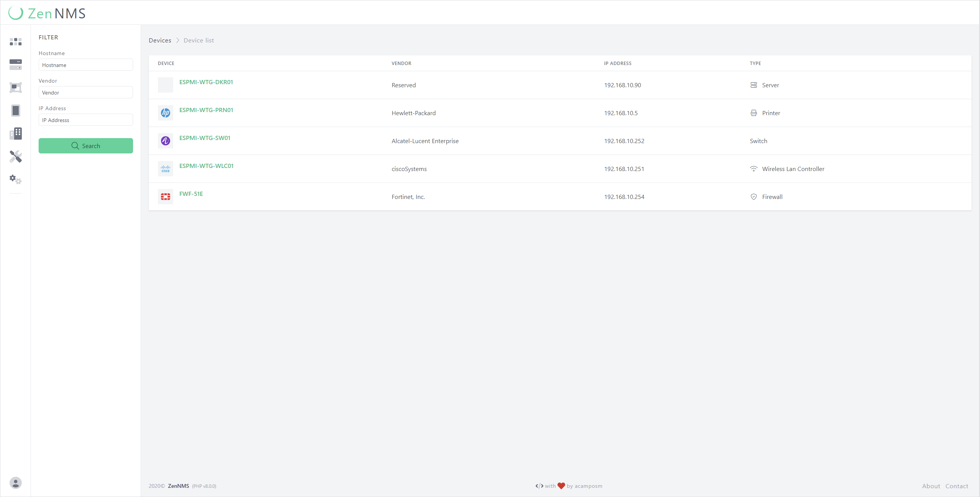Click the blank vendor logo for ESPMI-WTG-DKR01
Screen dimensions: 980x497
(x=166, y=85)
